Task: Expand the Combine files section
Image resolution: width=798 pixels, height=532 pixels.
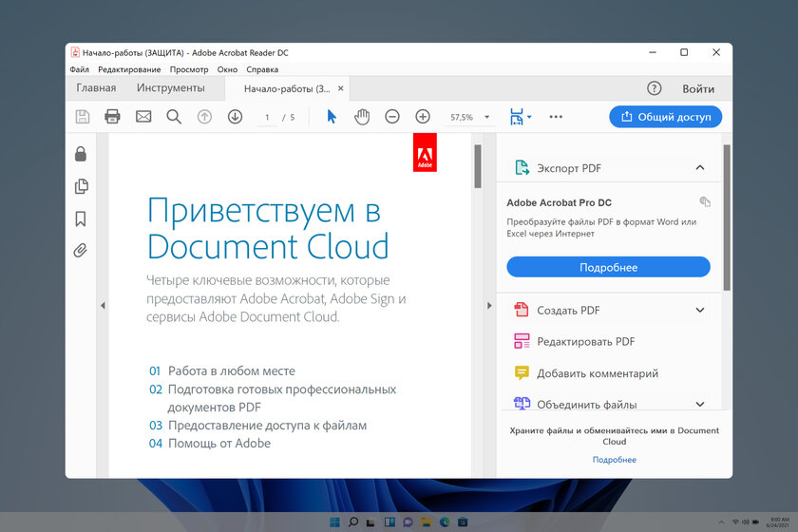Action: [x=700, y=404]
